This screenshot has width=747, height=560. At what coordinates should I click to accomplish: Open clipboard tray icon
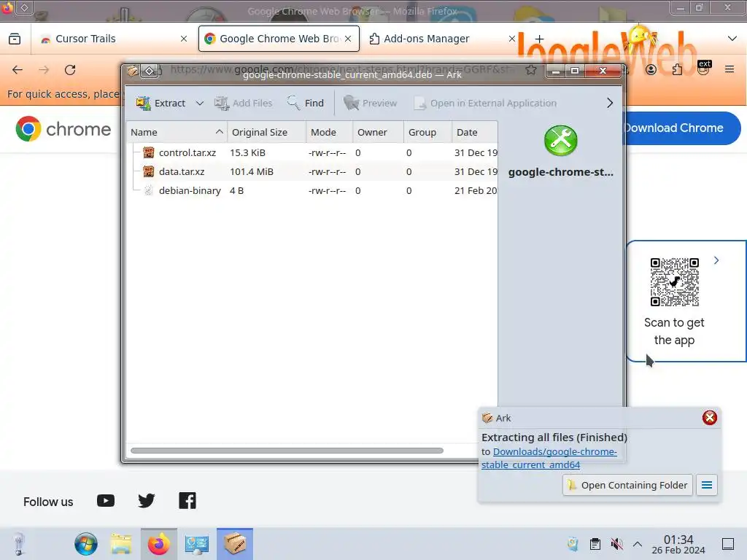(x=595, y=544)
